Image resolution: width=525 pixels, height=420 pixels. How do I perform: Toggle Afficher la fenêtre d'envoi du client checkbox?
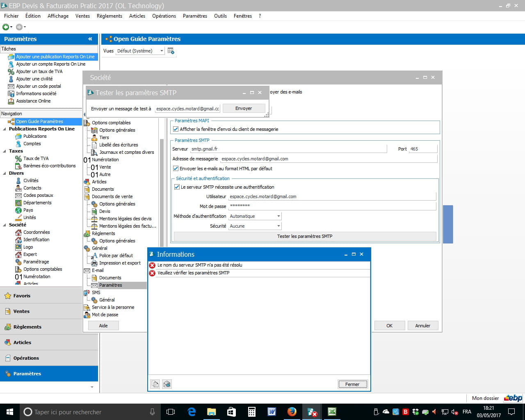tap(176, 129)
